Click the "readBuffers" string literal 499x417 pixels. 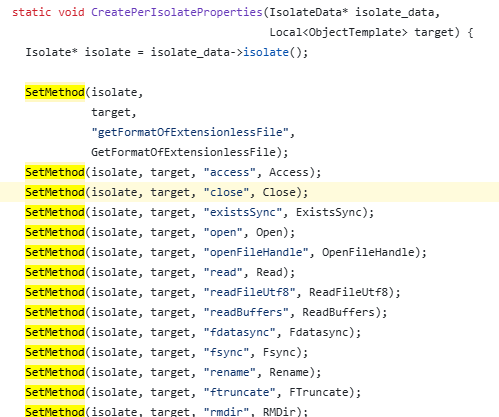(246, 312)
